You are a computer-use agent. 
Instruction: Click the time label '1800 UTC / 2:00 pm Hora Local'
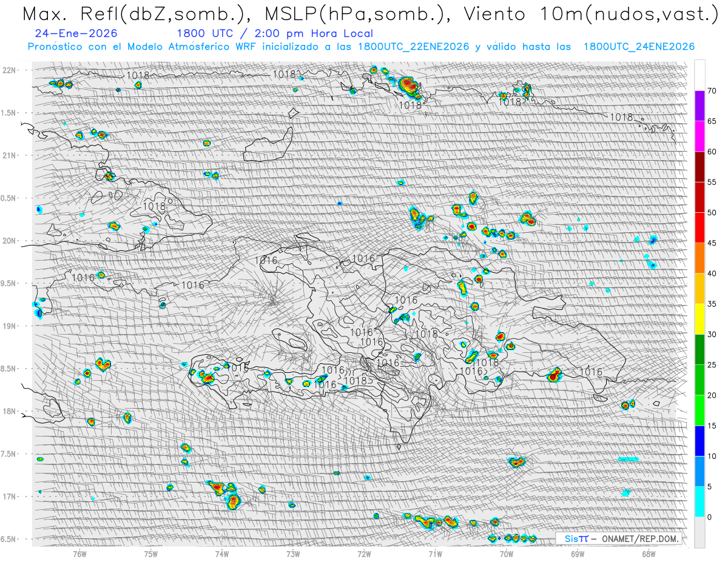pos(275,34)
